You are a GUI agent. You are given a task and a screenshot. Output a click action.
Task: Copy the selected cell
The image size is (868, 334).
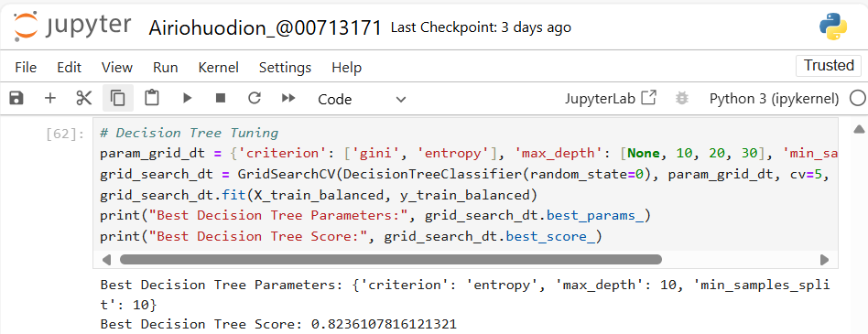click(x=117, y=99)
